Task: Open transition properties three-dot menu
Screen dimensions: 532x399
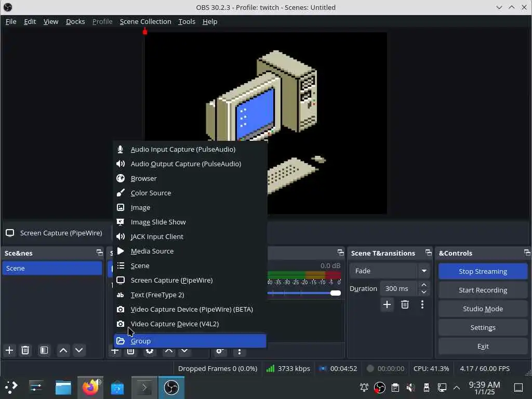Action: pos(422,304)
